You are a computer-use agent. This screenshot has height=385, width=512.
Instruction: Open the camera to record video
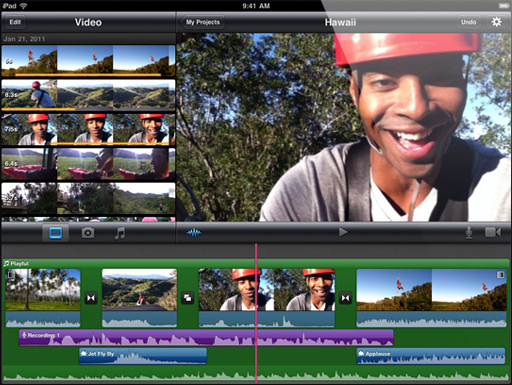tap(493, 232)
